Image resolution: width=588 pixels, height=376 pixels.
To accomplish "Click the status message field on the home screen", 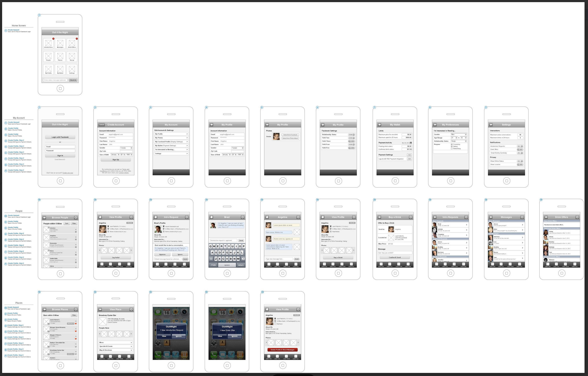I will coord(55,80).
